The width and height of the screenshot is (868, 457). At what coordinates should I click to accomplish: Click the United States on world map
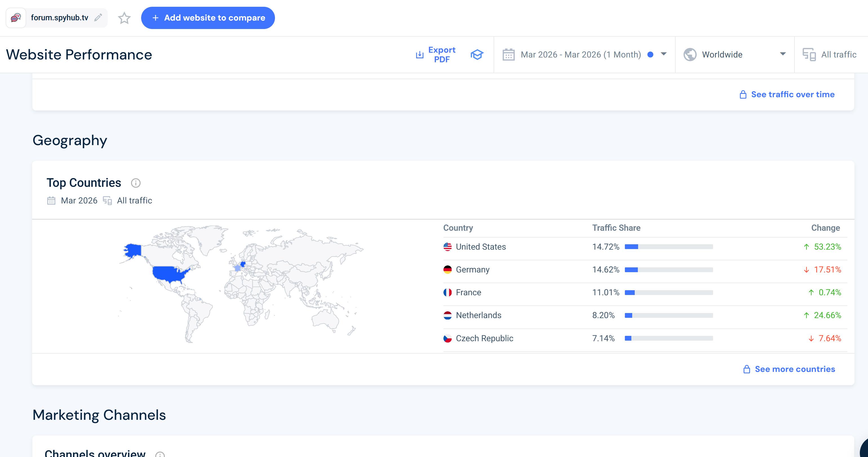point(168,274)
